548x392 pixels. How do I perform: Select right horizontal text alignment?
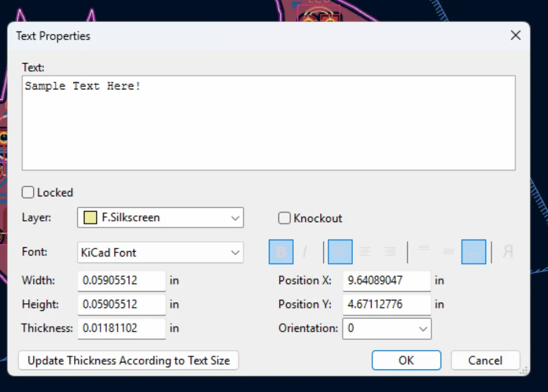(390, 252)
